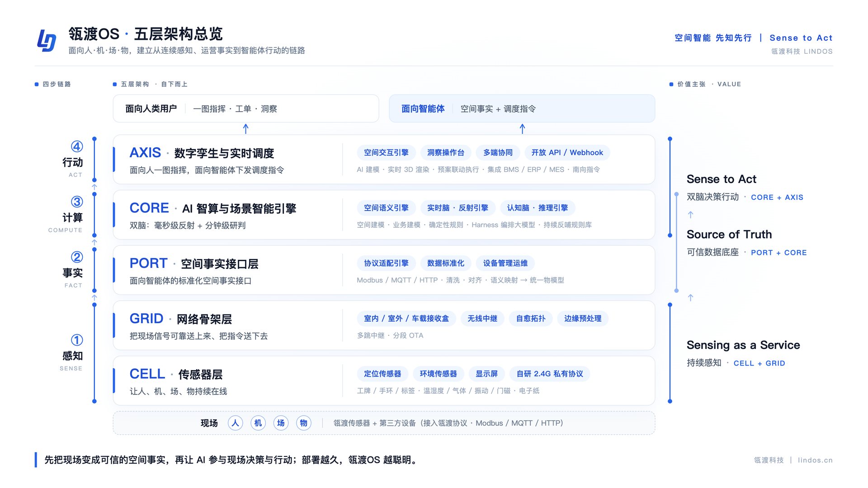Click the 让人、机、场、物持续在线 description
The image size is (868, 488).
click(179, 391)
